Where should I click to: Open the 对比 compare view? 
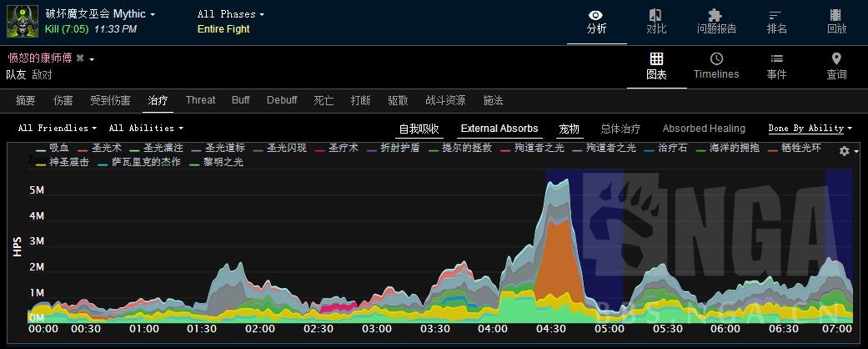(x=656, y=23)
